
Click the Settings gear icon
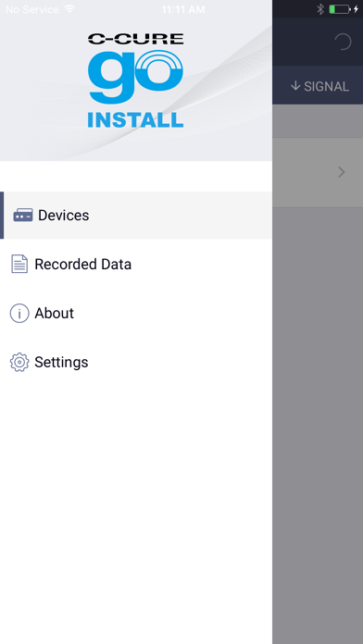point(19,363)
